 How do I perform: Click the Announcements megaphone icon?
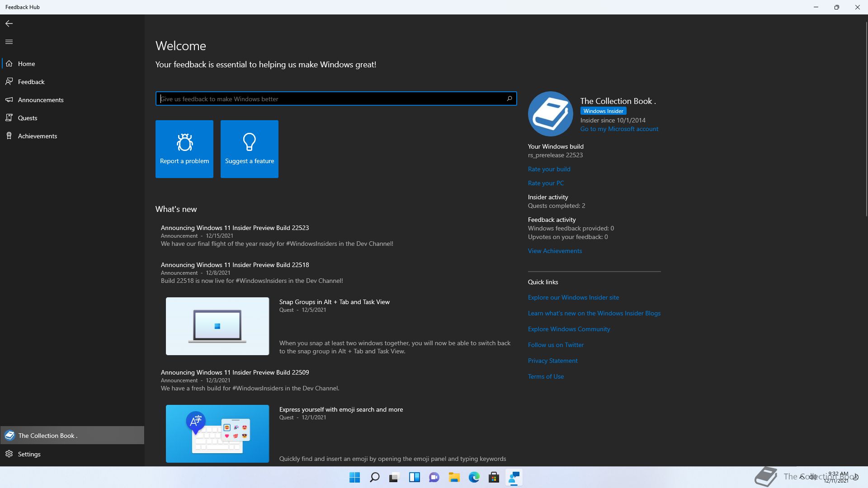(x=9, y=100)
